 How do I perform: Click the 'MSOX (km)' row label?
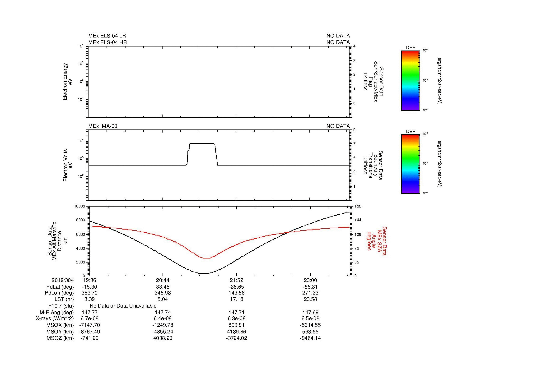(x=60, y=325)
